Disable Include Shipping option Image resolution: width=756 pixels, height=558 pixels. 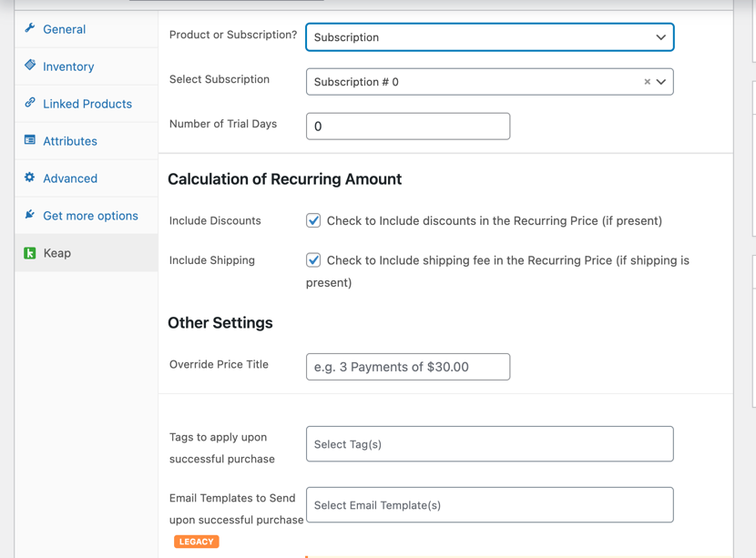pos(313,259)
